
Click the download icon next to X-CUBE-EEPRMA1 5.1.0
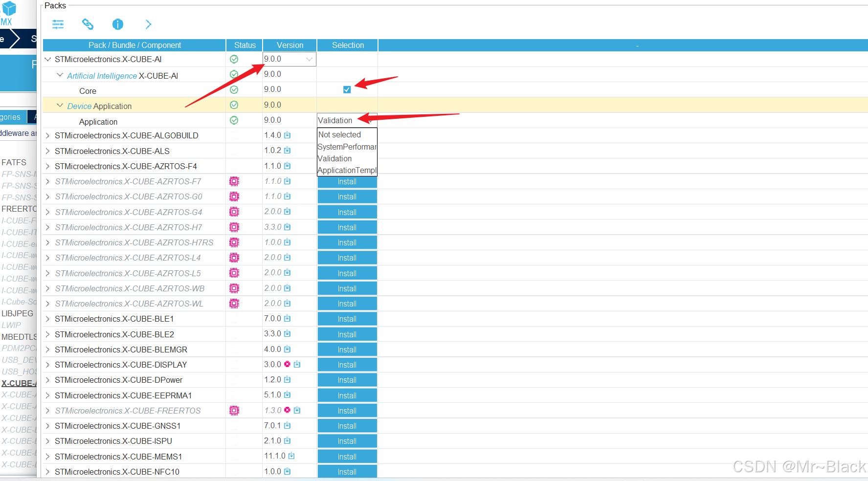pos(288,394)
